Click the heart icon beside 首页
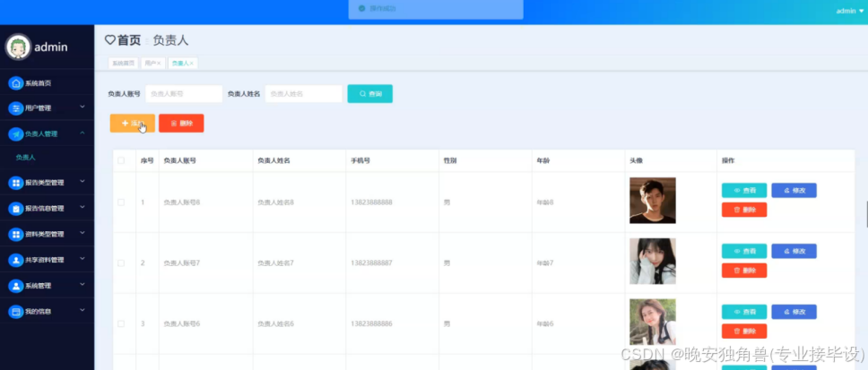Viewport: 868px width, 370px height. point(110,39)
